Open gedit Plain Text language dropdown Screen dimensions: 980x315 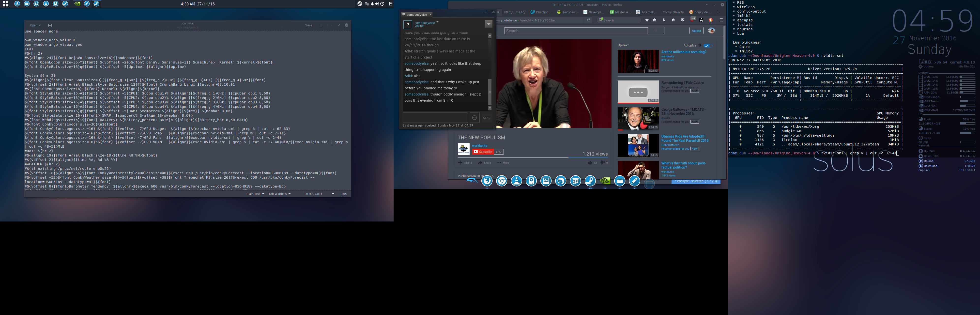(x=255, y=194)
